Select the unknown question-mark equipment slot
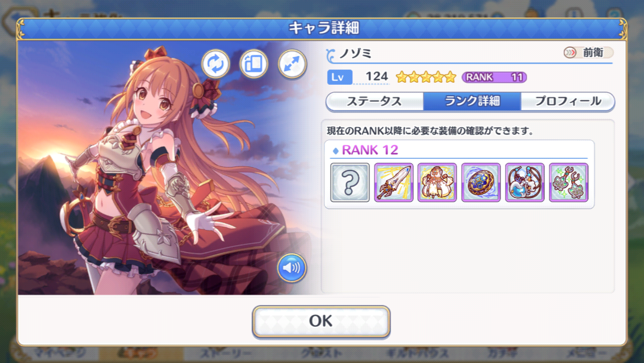Viewport: 644px width, 363px height. 350,183
